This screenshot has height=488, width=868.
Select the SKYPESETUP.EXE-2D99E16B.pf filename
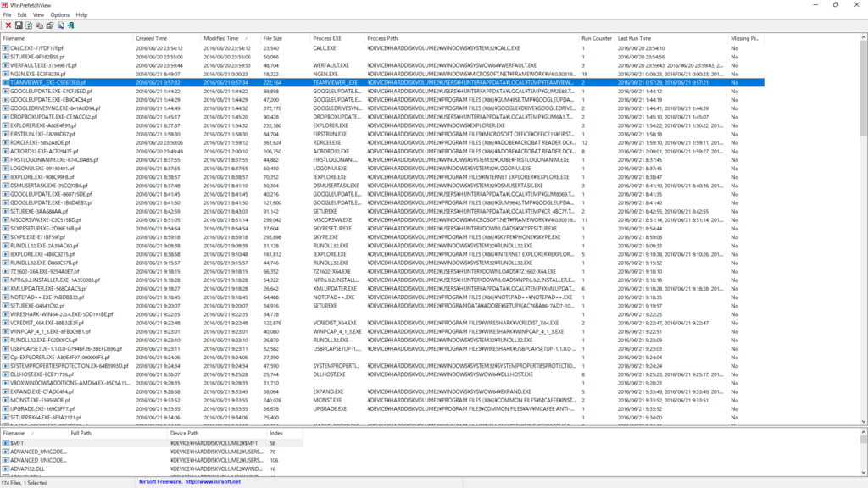pos(46,229)
